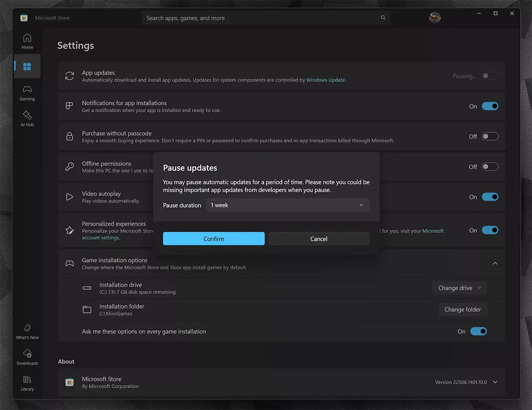Screen dimensions: 532x410
Task: Switch to the Apps section in sidebar
Action: (27, 66)
